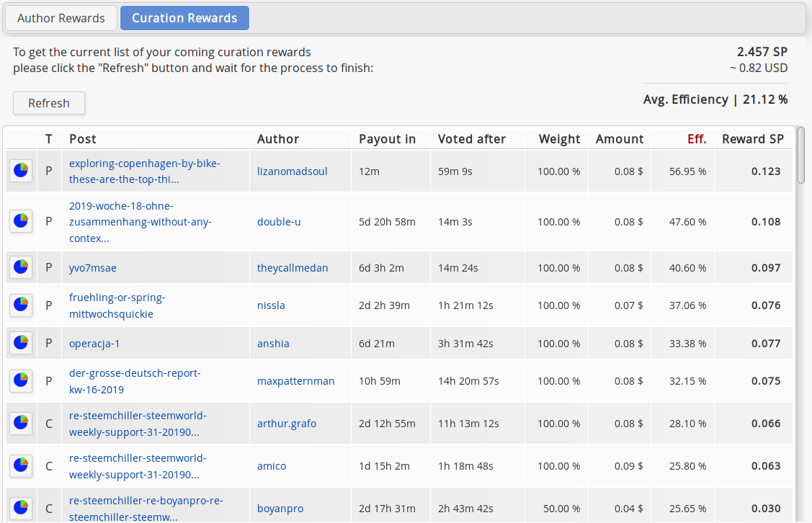This screenshot has height=523, width=812.
Task: Open pie chart in arthur.grafo row
Action: point(21,424)
